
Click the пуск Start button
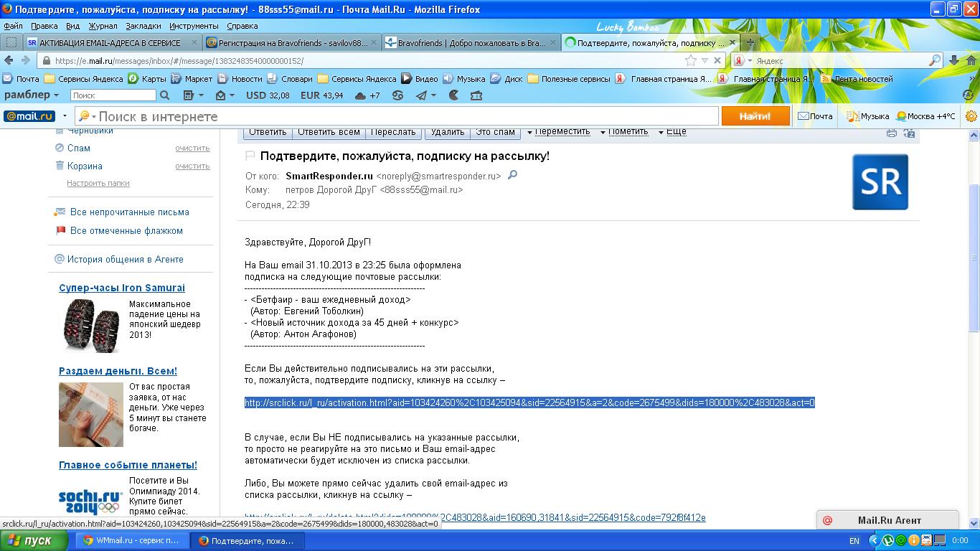(x=36, y=541)
